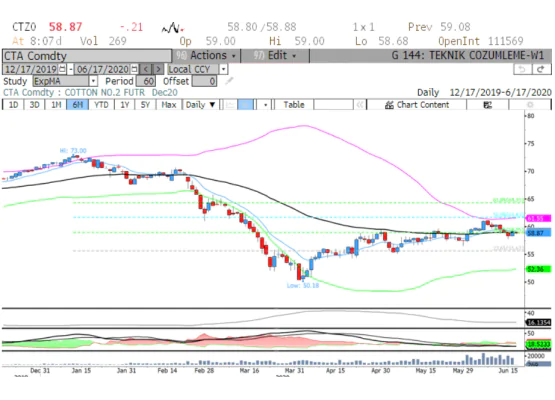Click the pink 61.55 price tag
This screenshot has height=400, width=555.
pyautogui.click(x=538, y=218)
